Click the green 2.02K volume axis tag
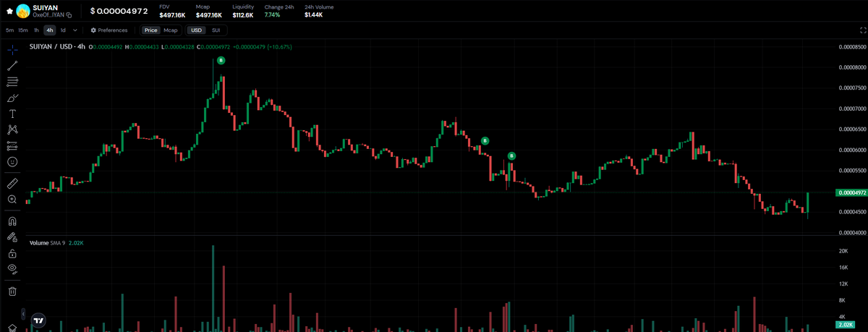The height and width of the screenshot is (332, 868). coord(843,325)
